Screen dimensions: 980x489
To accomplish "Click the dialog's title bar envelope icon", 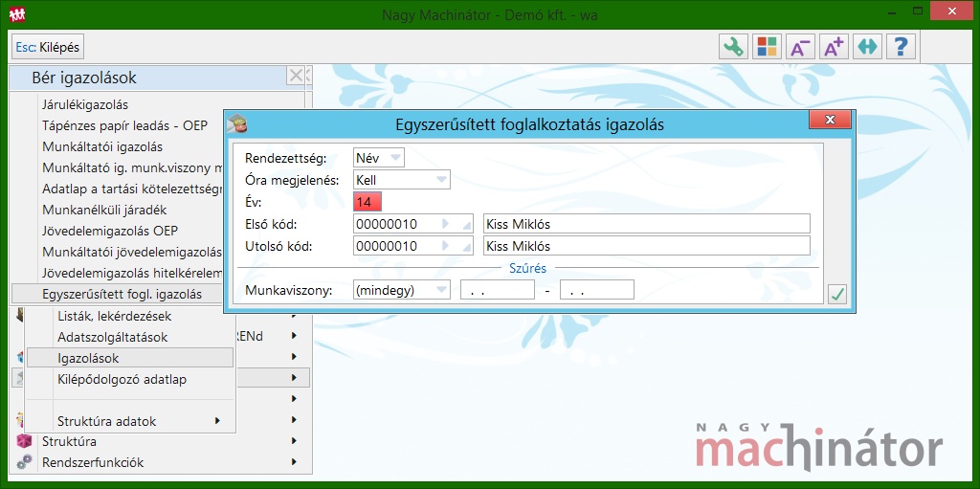I will 237,123.
